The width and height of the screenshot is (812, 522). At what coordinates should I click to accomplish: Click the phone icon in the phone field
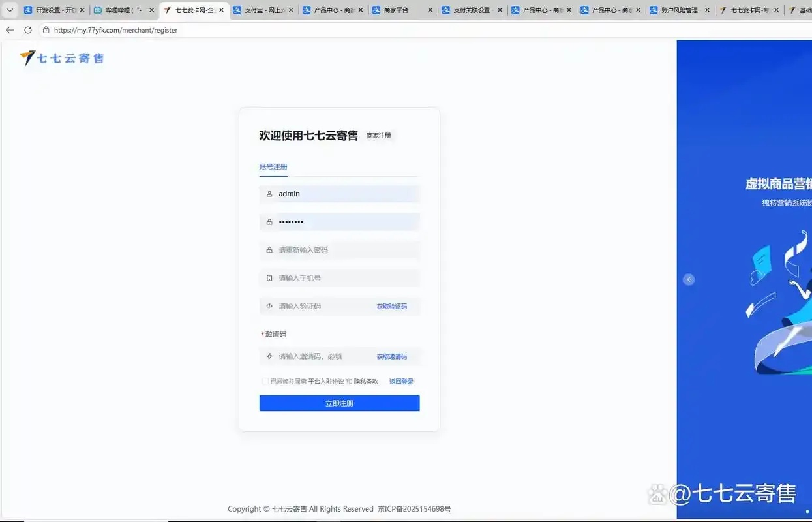coord(269,278)
